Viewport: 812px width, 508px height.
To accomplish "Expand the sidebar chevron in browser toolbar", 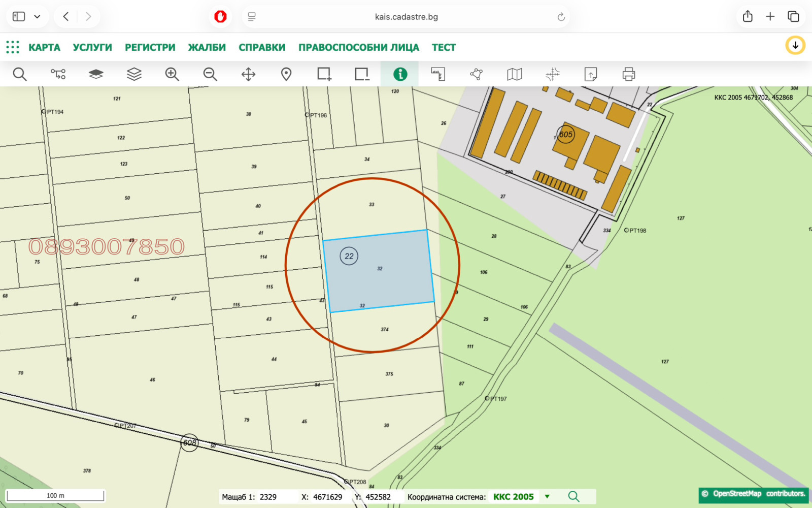I will (37, 17).
